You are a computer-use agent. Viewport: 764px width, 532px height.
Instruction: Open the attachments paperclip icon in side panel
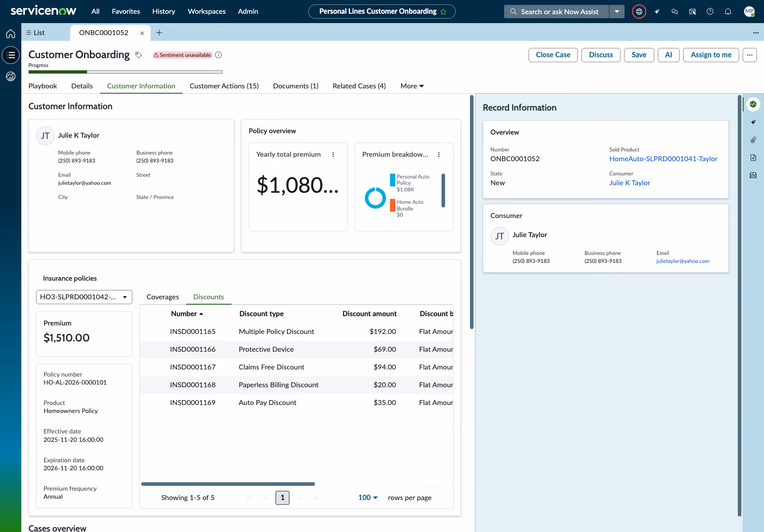pyautogui.click(x=753, y=140)
